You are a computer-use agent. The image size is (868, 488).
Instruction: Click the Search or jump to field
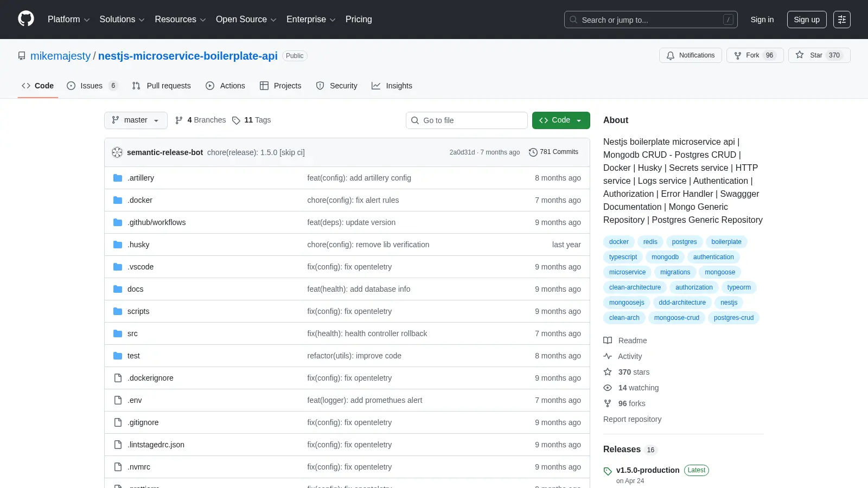point(651,20)
